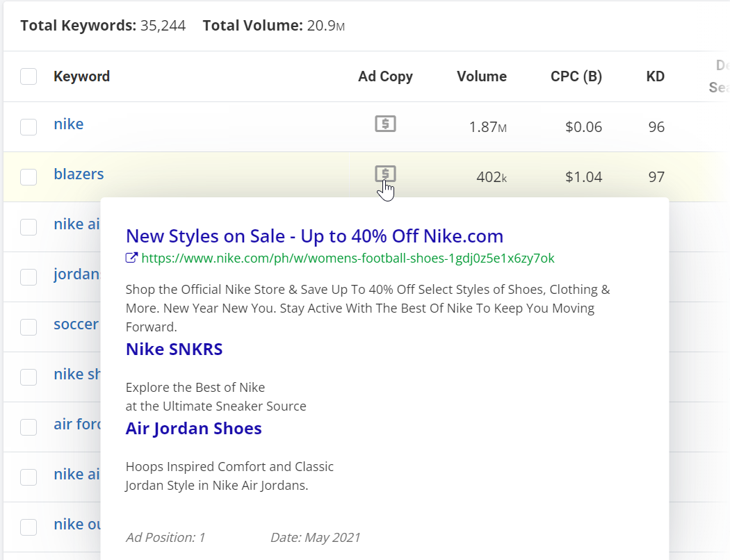Sort the table by Volume header
The image size is (730, 560).
(482, 76)
